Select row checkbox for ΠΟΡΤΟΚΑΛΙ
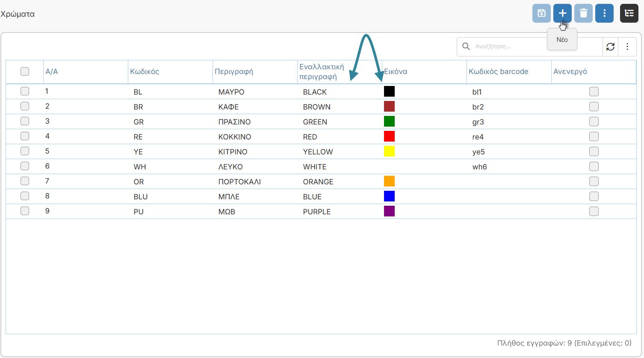 point(25,181)
